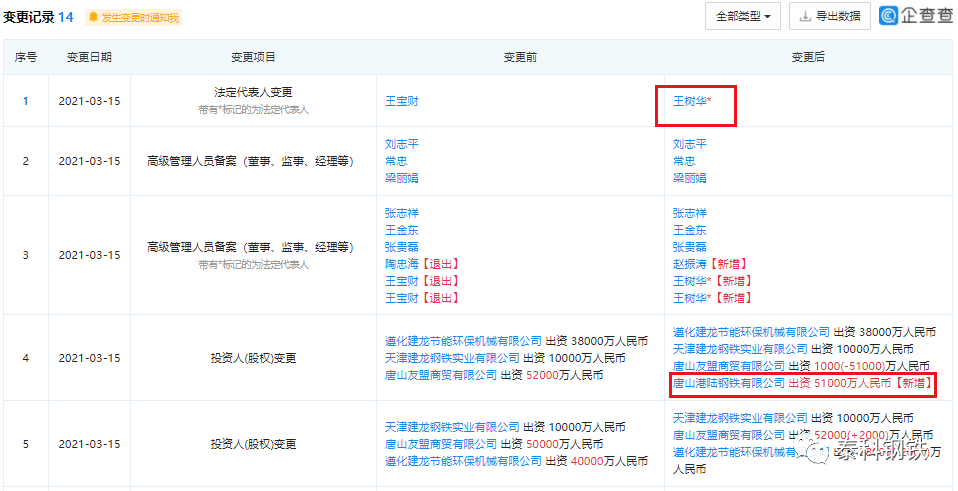The width and height of the screenshot is (958, 491).
Task: Open the 全部类型 dropdown
Action: 742,16
